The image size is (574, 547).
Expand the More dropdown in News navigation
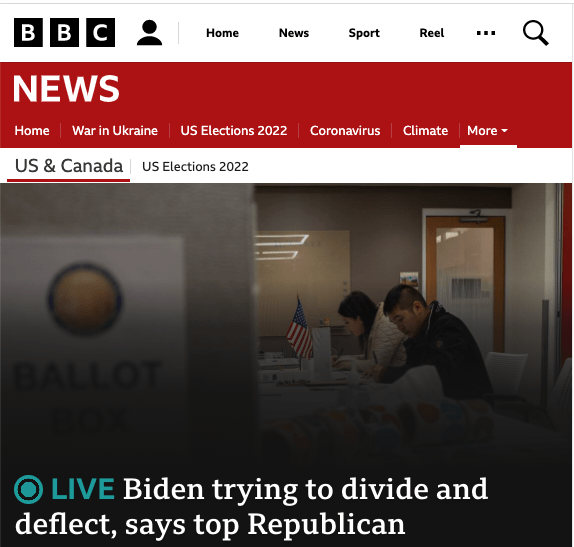click(488, 131)
